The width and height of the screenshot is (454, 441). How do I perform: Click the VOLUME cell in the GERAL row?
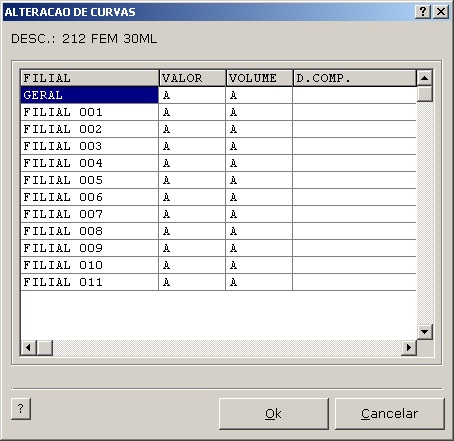(x=259, y=95)
